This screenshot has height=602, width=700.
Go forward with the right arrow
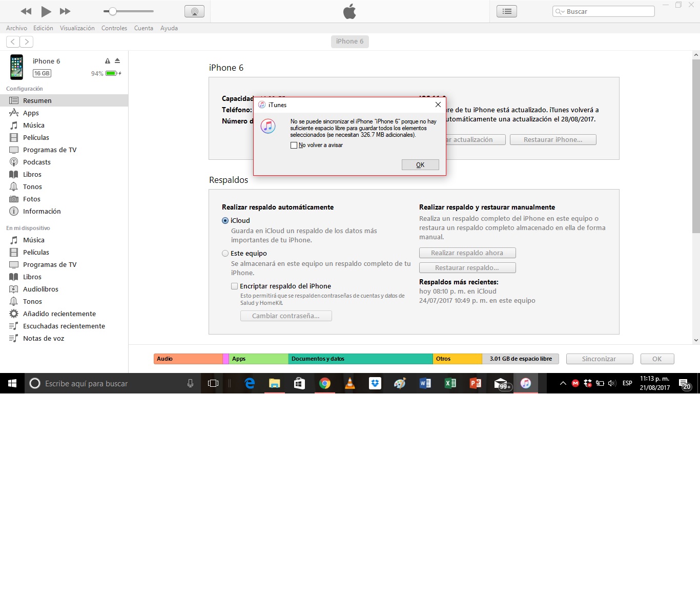point(27,41)
